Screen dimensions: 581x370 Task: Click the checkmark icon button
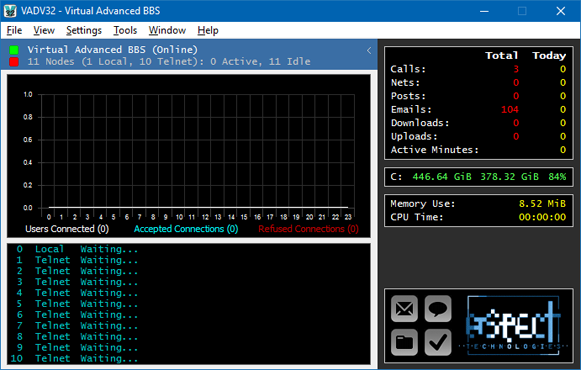438,342
